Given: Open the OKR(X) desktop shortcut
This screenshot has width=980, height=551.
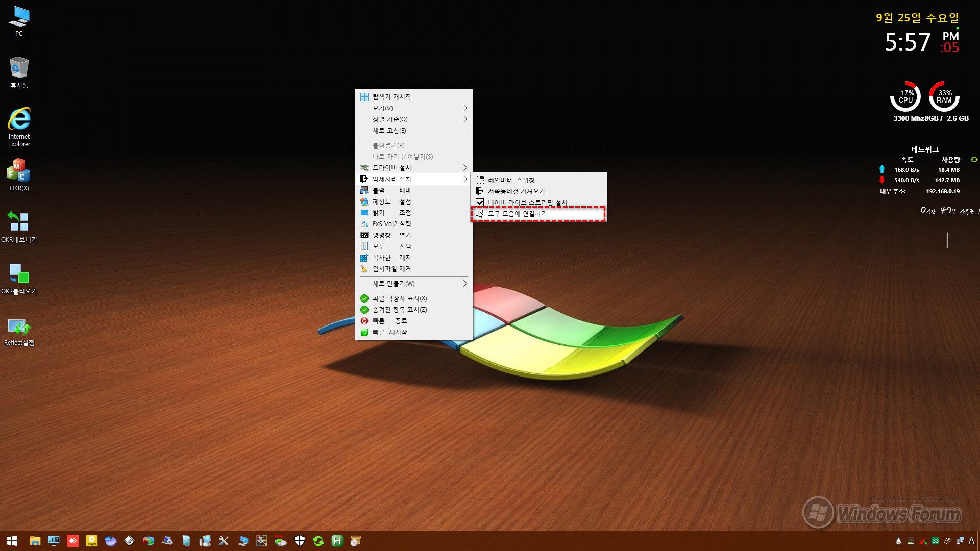Looking at the screenshot, I should [x=19, y=174].
